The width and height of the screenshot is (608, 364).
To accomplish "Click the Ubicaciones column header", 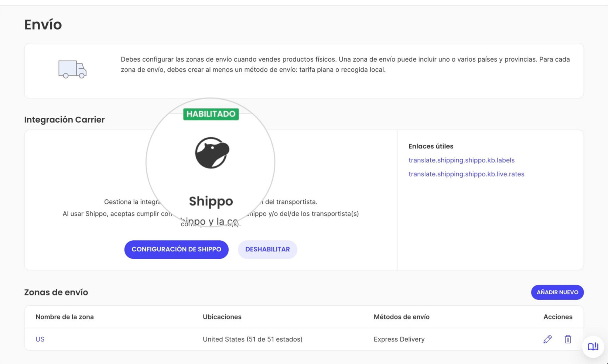I will click(x=222, y=317).
